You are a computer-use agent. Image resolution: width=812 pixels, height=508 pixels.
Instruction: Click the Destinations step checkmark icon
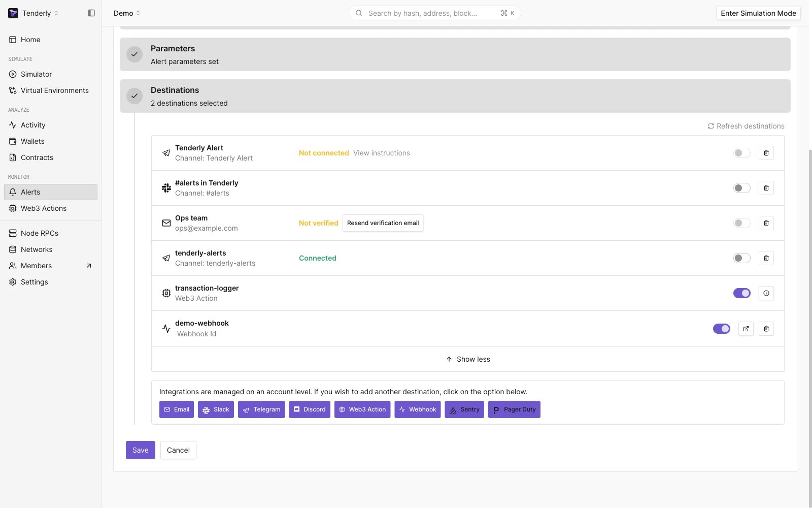[134, 96]
